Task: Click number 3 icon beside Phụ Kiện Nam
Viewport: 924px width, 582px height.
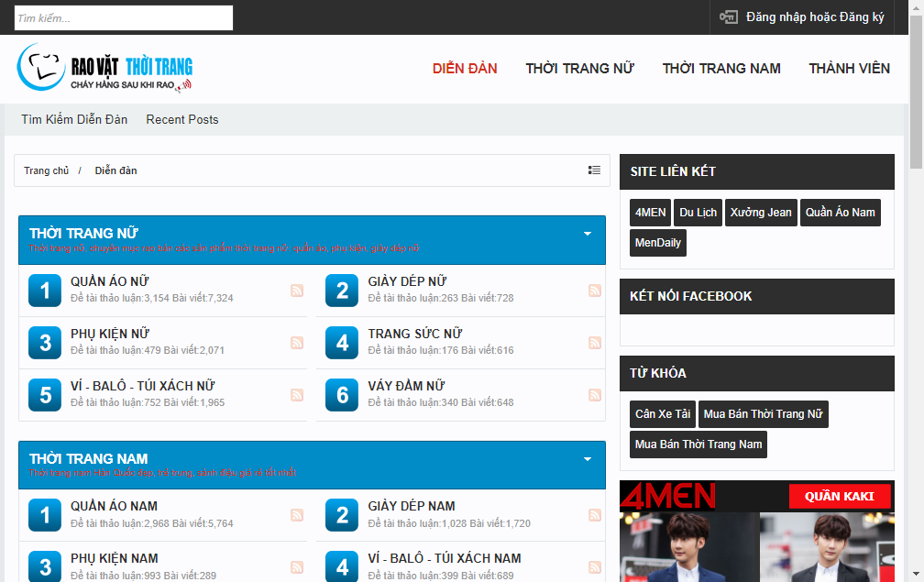Action: pyautogui.click(x=45, y=566)
